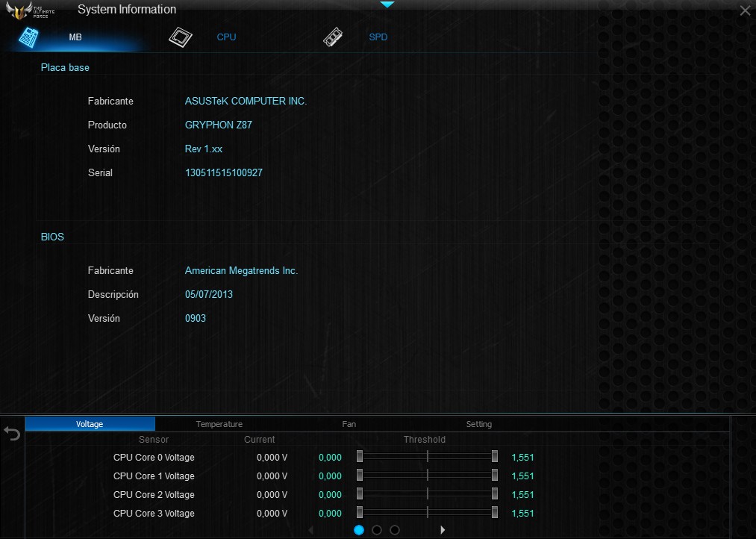
Task: Click CPU Core 0 Voltage left slider handle
Action: 360,457
